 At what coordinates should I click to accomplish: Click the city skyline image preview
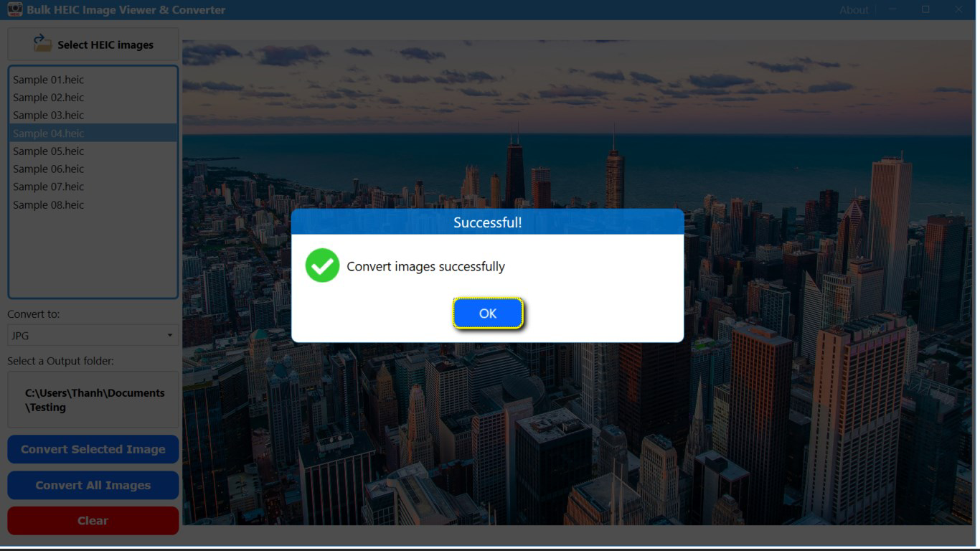[x=578, y=282]
